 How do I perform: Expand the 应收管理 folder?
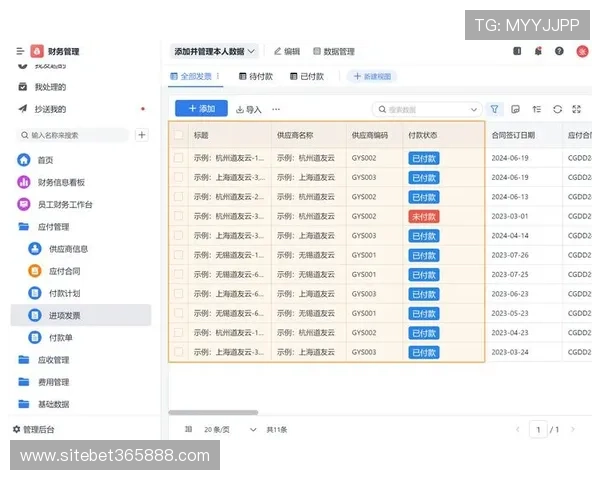24,360
